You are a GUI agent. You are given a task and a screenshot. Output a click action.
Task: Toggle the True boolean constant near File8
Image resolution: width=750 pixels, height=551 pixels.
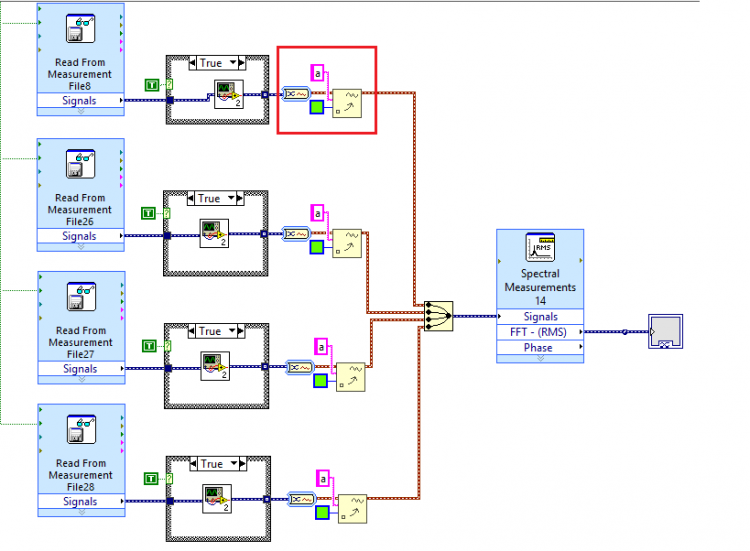pyautogui.click(x=152, y=85)
